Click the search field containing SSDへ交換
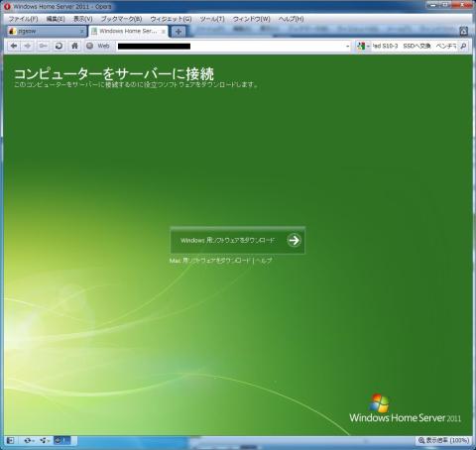The width and height of the screenshot is (476, 450). click(x=415, y=46)
